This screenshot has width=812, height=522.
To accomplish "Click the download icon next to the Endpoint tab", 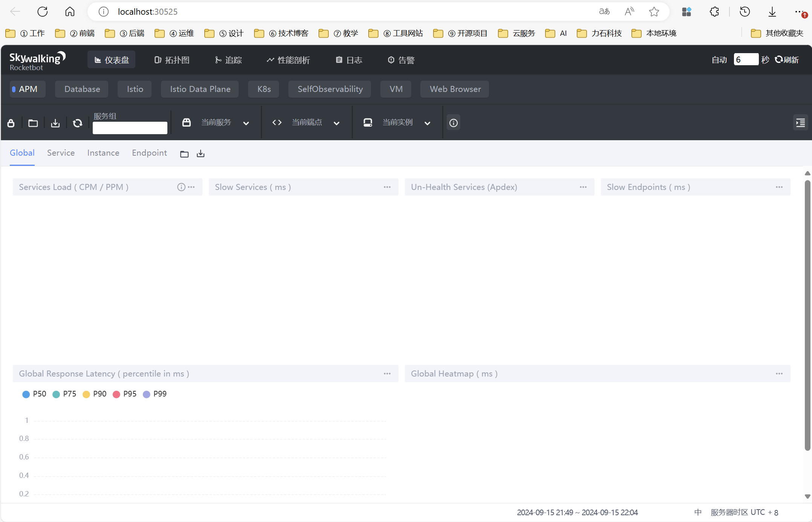I will (x=200, y=153).
